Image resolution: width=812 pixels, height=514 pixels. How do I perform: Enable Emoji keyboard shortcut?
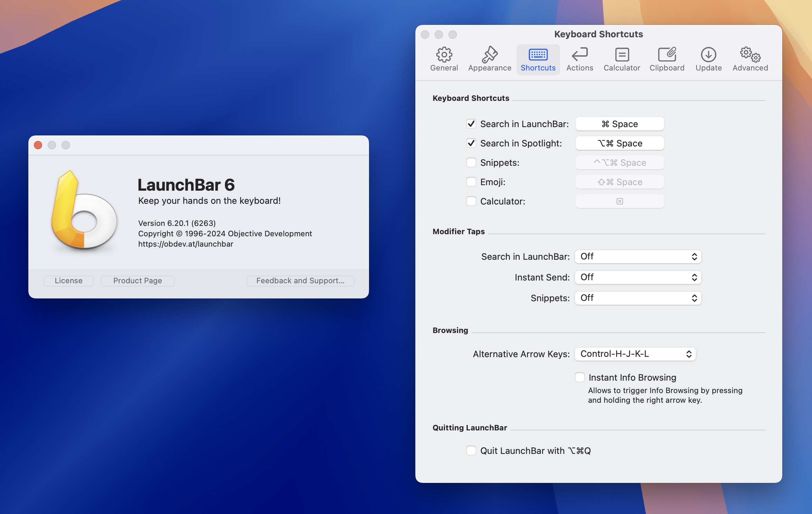[472, 182]
